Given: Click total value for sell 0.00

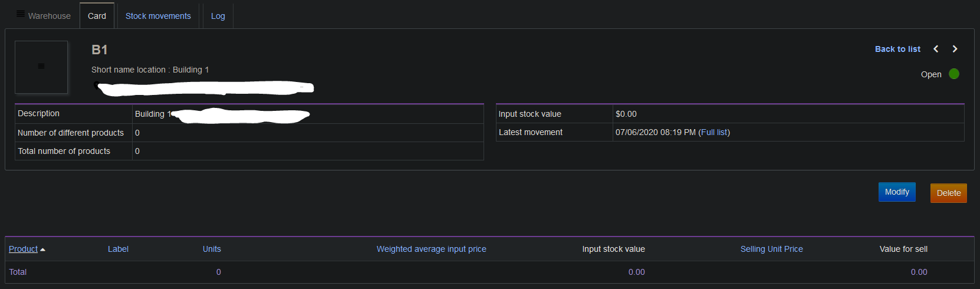Looking at the screenshot, I should (919, 272).
